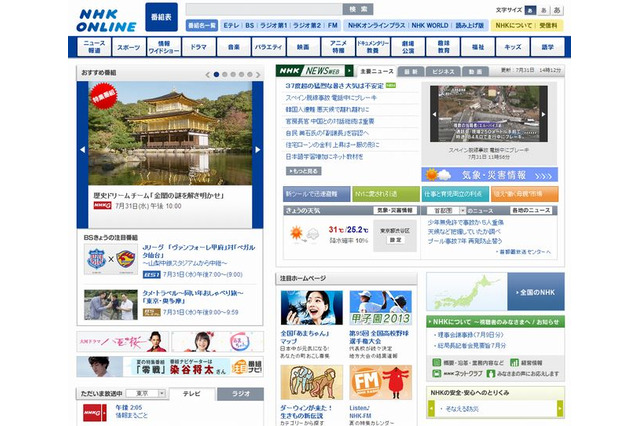Open the 語学 genre menu
640x426 pixels.
548,47
